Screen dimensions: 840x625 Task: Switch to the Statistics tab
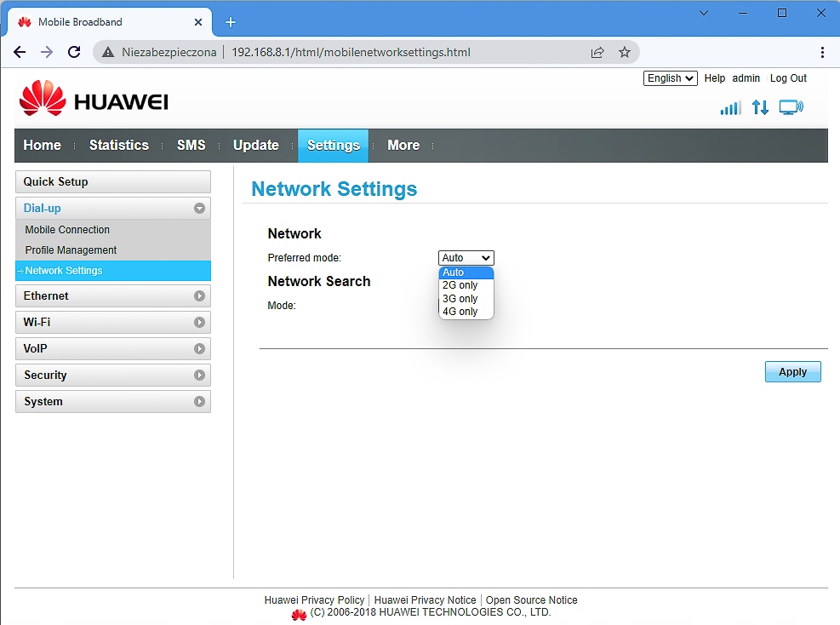pyautogui.click(x=118, y=145)
